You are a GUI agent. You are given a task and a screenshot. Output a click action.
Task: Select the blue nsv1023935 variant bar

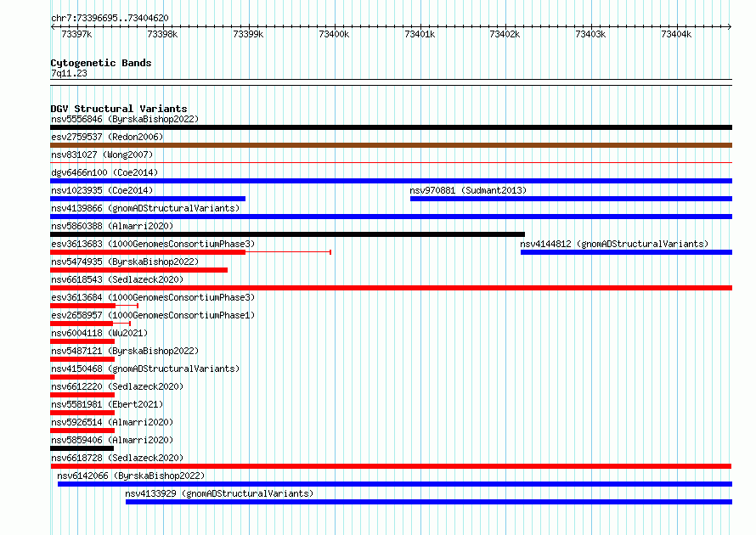tap(148, 199)
